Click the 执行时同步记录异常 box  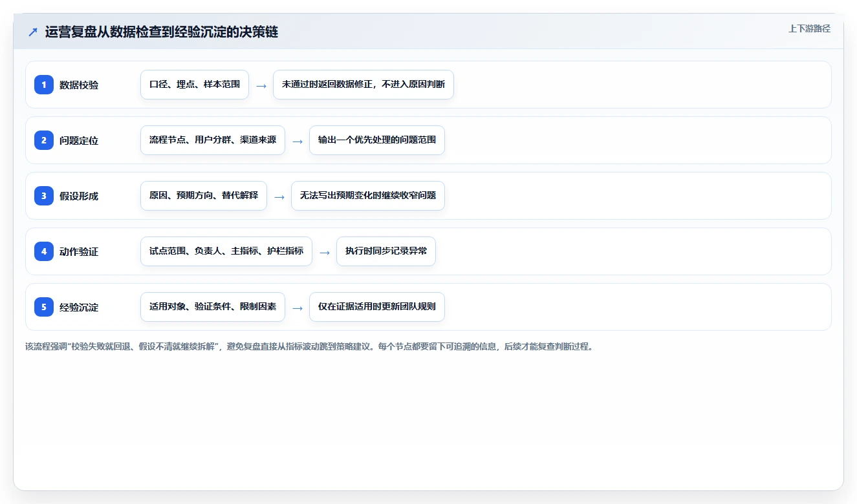(386, 251)
